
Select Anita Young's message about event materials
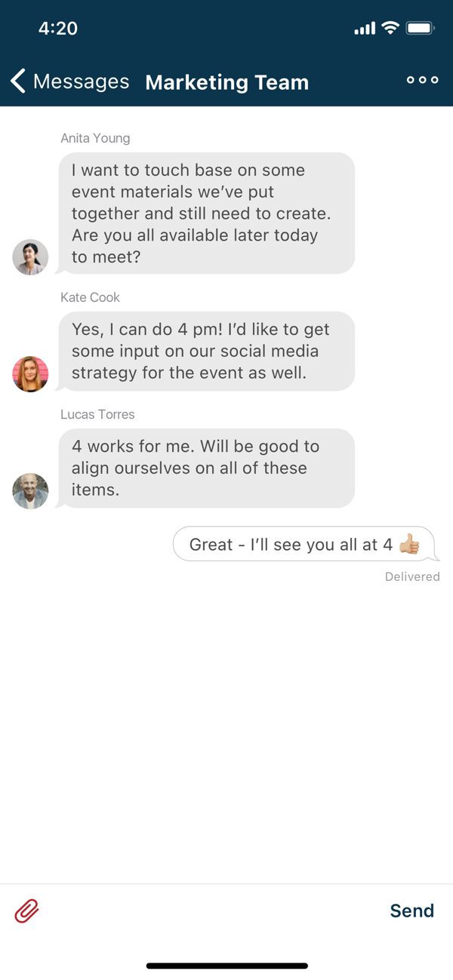[206, 214]
